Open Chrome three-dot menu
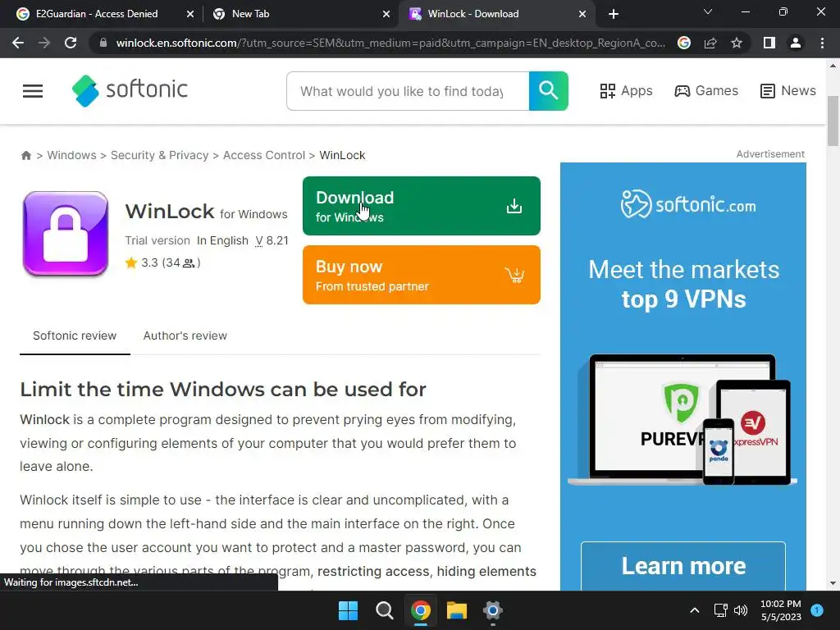This screenshot has height=630, width=840. click(822, 43)
